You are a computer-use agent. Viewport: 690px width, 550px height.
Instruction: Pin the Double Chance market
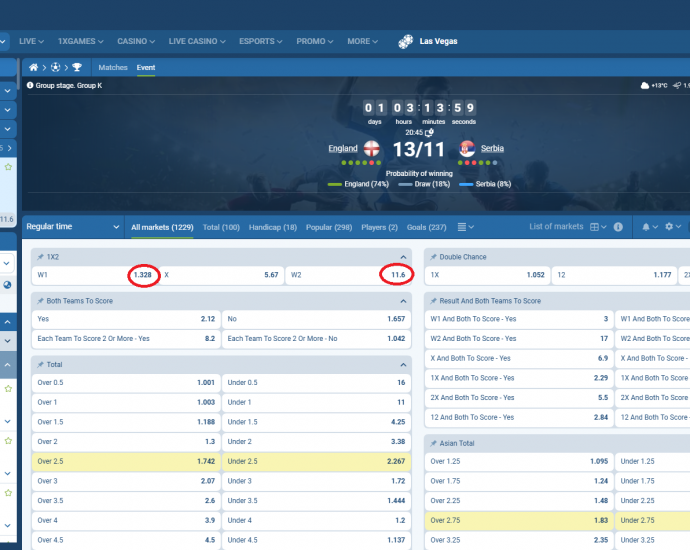point(433,257)
